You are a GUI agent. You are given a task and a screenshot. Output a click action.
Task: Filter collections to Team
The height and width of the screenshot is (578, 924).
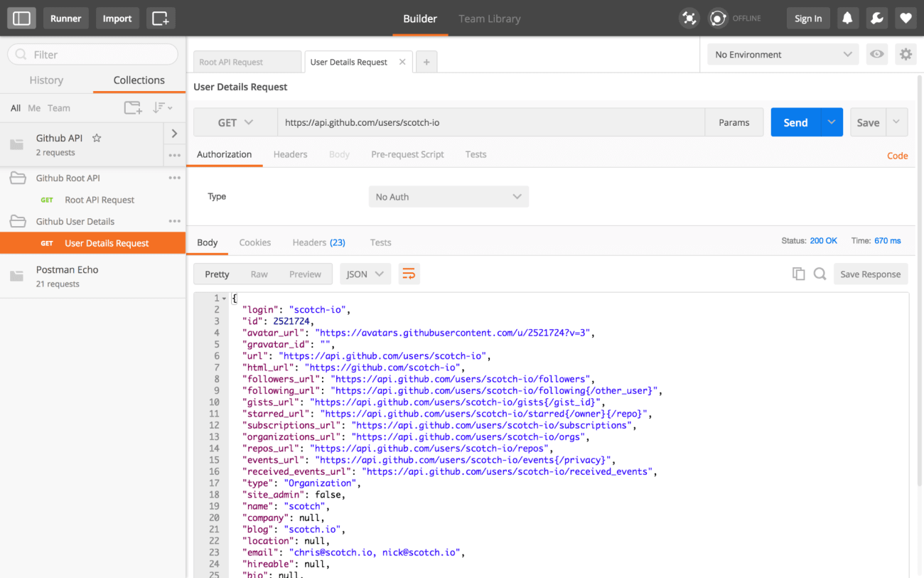[59, 108]
